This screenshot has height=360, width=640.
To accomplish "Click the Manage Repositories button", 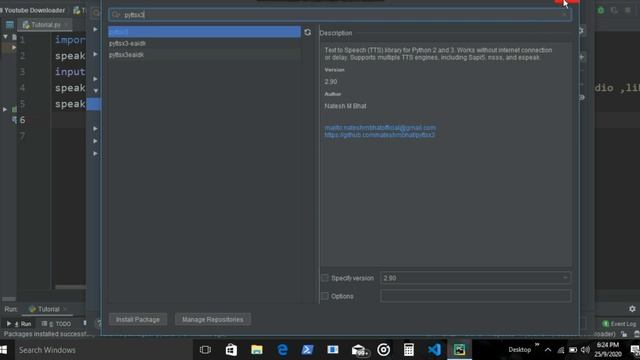I will [213, 319].
